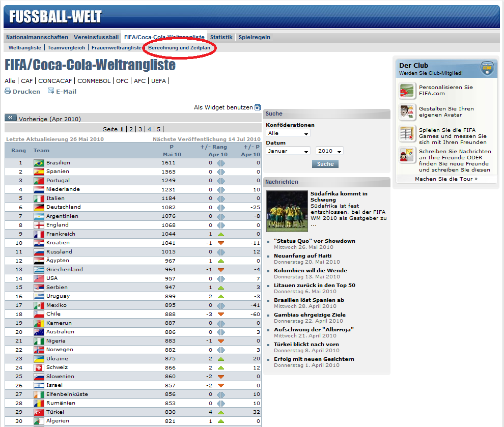Click the Brasilien flag icon
The height and width of the screenshot is (427, 504).
pyautogui.click(x=39, y=163)
